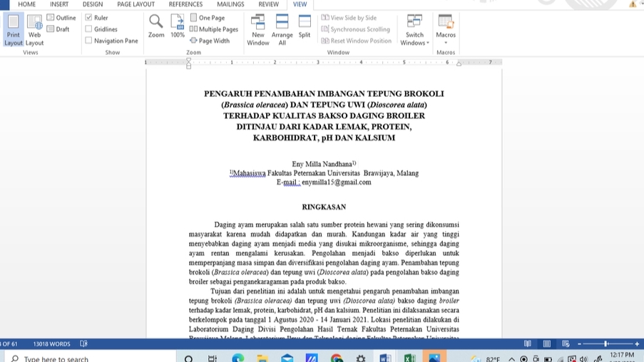Open Outline view
The height and width of the screenshot is (362, 644).
(x=61, y=18)
